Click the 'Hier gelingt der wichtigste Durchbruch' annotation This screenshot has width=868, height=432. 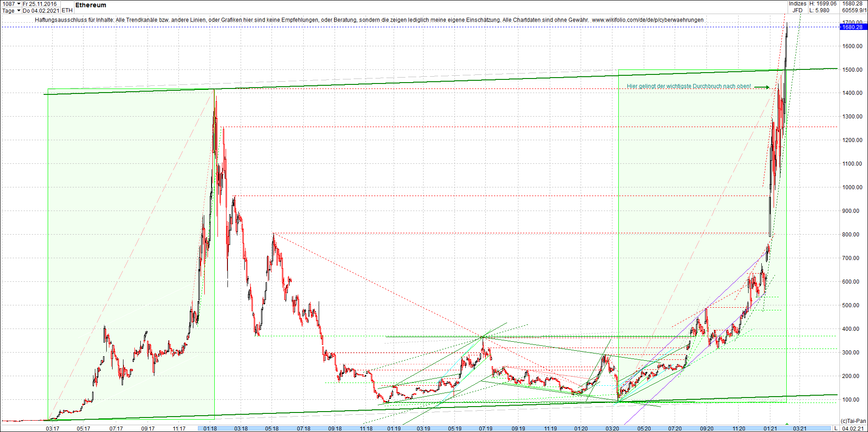pos(689,86)
